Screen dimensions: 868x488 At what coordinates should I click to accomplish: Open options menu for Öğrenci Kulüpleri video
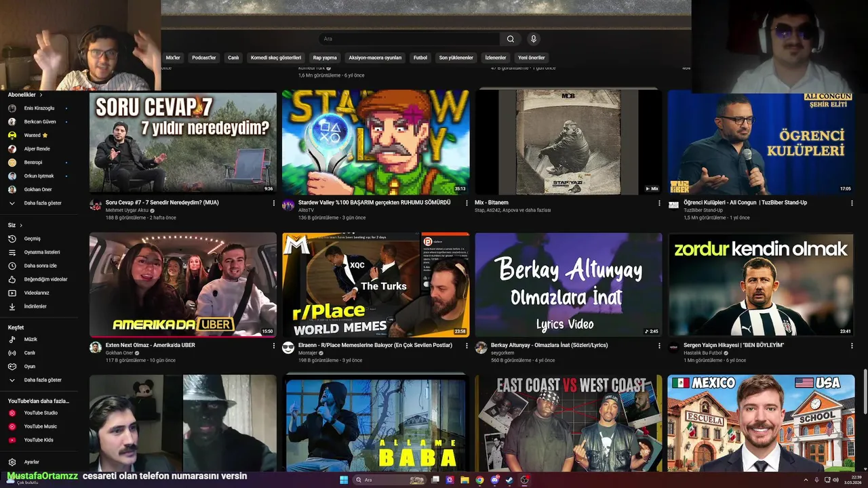851,203
